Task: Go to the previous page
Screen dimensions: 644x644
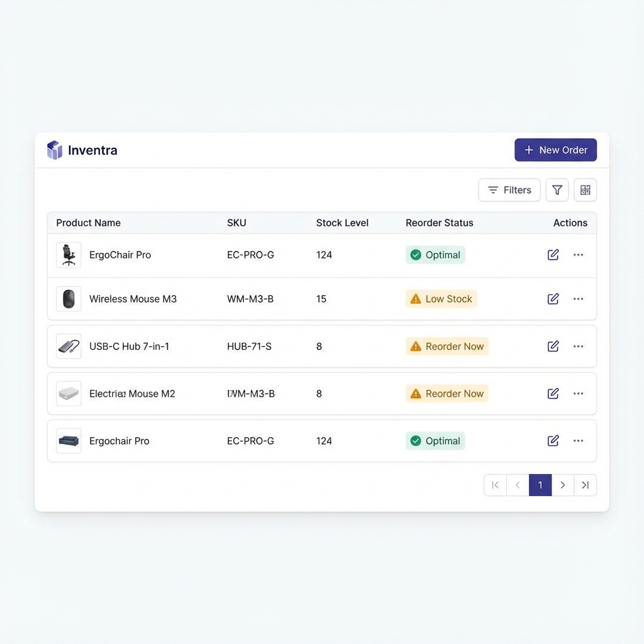Action: pyautogui.click(x=518, y=485)
